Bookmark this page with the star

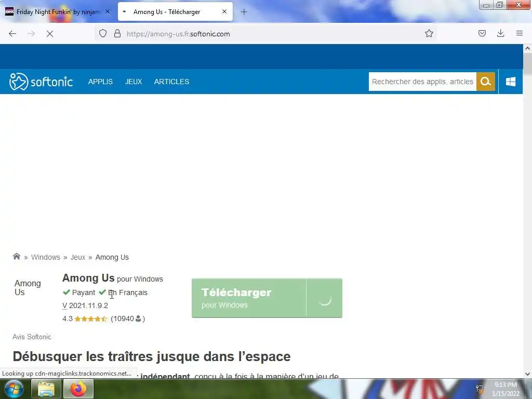click(x=429, y=34)
